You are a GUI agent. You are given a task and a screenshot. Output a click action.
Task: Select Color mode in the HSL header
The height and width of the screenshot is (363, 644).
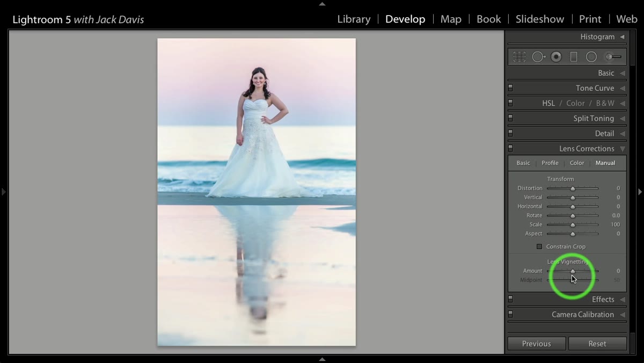tap(576, 103)
